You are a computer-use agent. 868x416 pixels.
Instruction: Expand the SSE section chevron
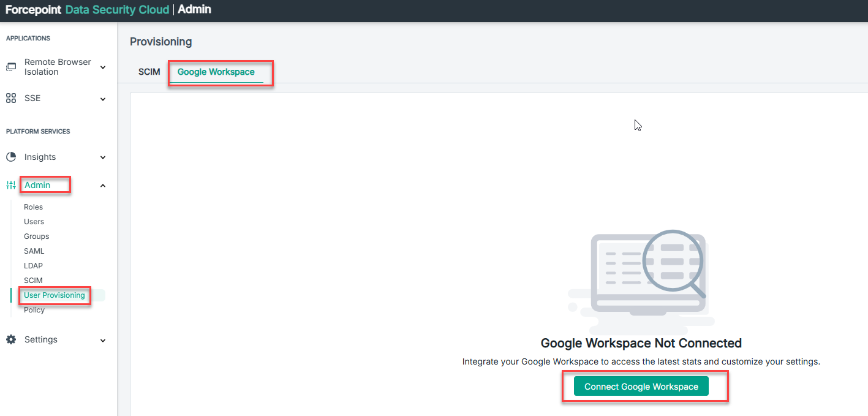(103, 99)
